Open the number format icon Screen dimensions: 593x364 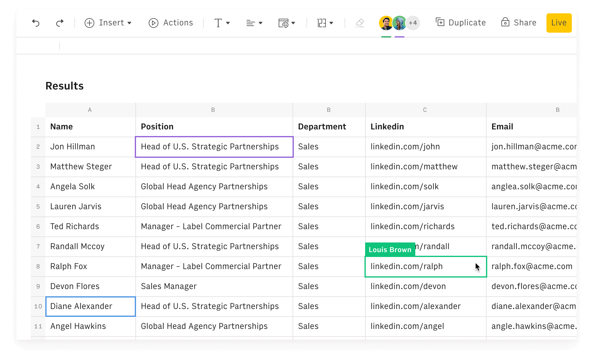click(321, 23)
